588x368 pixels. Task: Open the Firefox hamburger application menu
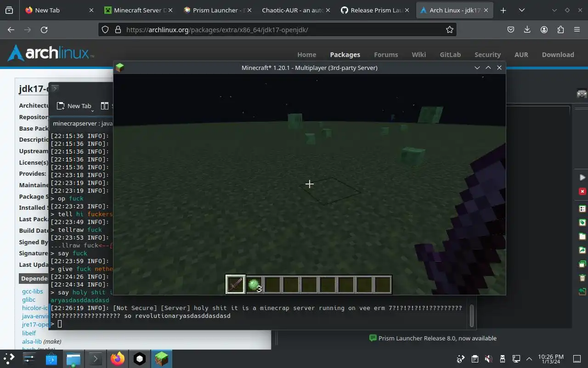577,29
